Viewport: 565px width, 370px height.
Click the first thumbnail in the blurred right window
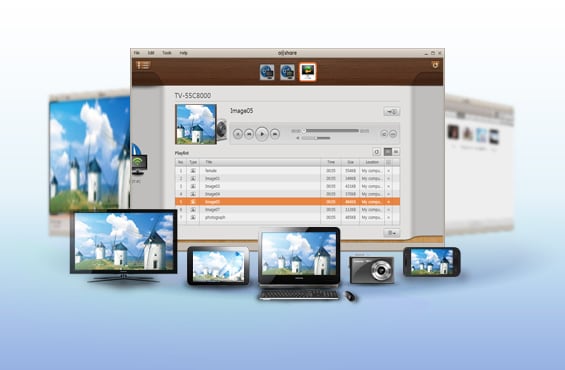click(x=453, y=132)
